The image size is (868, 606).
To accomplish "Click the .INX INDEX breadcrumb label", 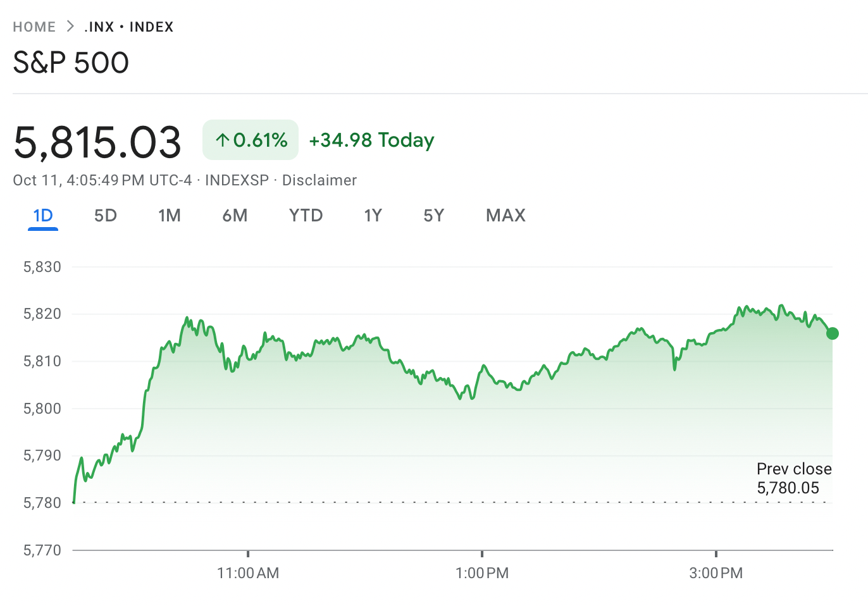I will tap(127, 27).
